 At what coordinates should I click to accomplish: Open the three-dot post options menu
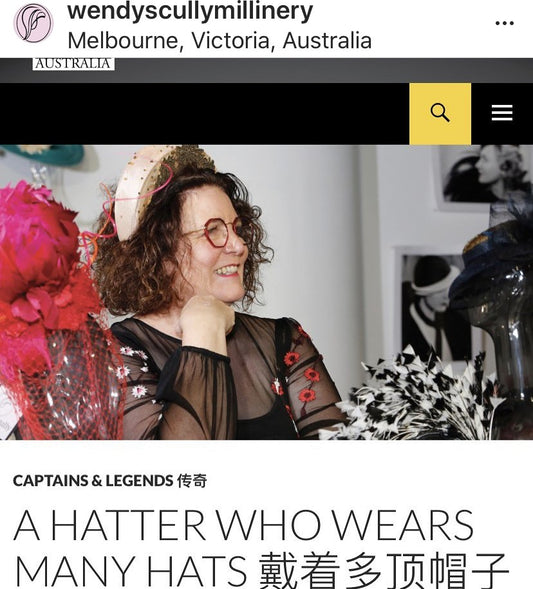click(x=504, y=23)
